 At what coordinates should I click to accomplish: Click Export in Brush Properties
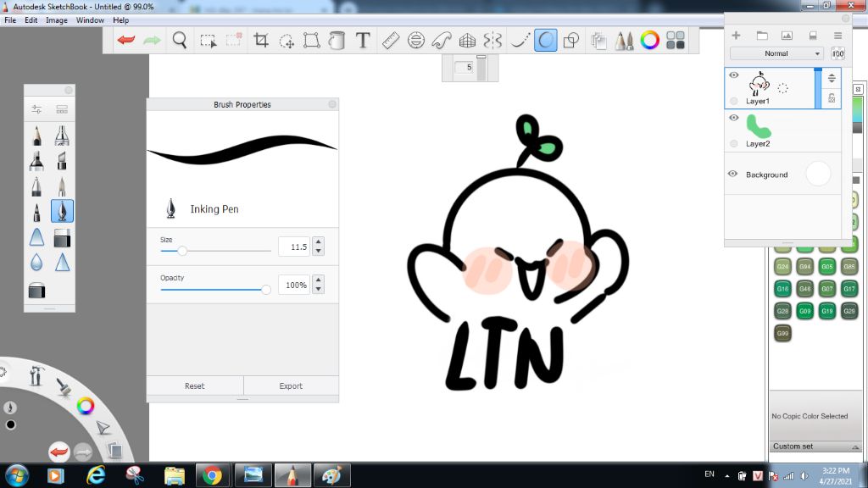pyautogui.click(x=291, y=385)
